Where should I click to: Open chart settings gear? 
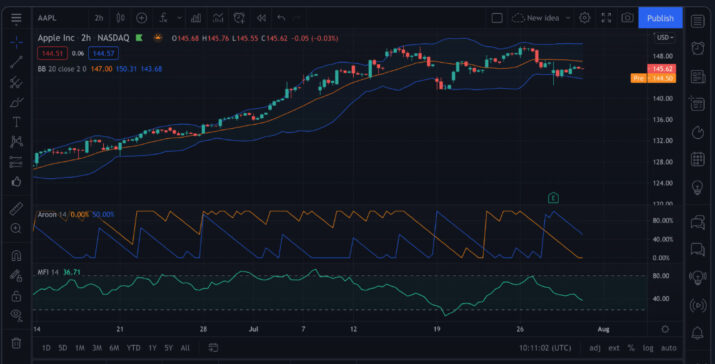[x=585, y=18]
